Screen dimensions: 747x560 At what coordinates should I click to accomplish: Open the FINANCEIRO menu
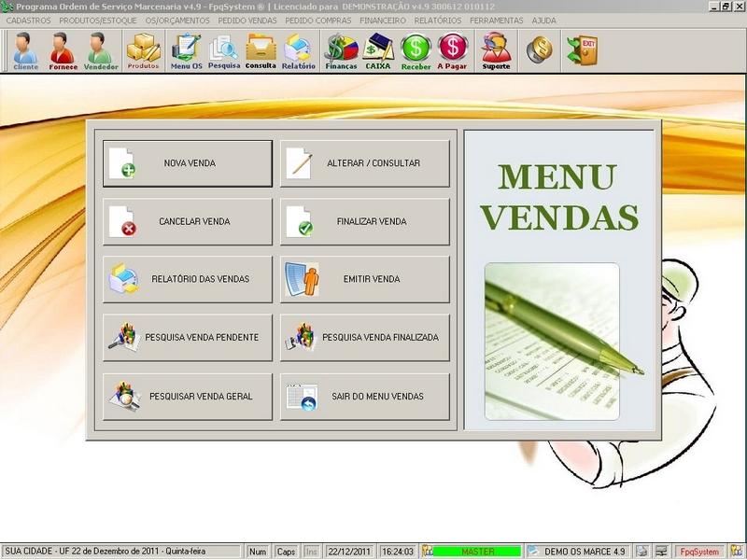pyautogui.click(x=382, y=18)
